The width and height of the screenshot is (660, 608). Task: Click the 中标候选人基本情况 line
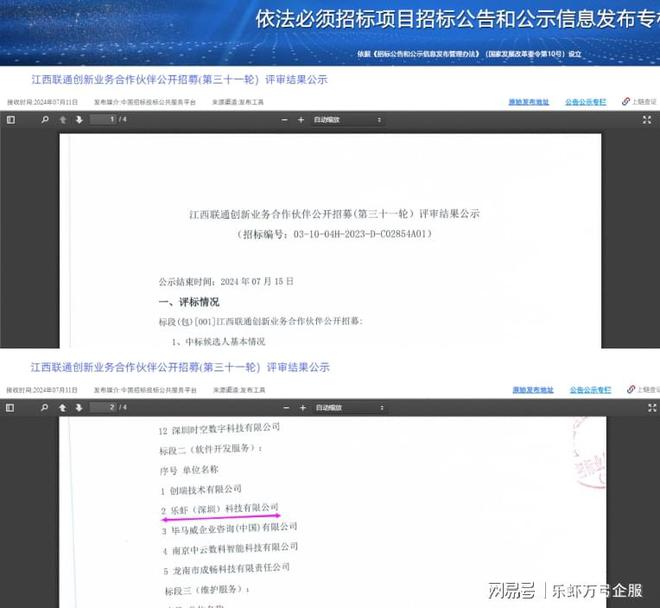tap(219, 341)
